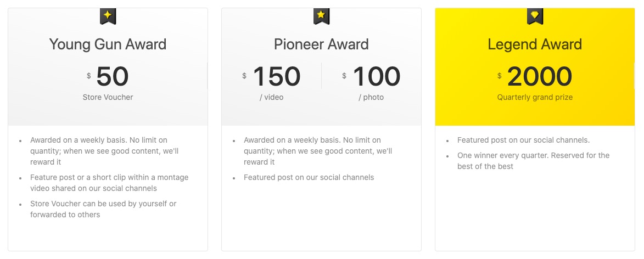Image resolution: width=644 pixels, height=259 pixels.
Task: Click 'Store Voucher can be used by yourself' bullet
Action: pyautogui.click(x=103, y=209)
